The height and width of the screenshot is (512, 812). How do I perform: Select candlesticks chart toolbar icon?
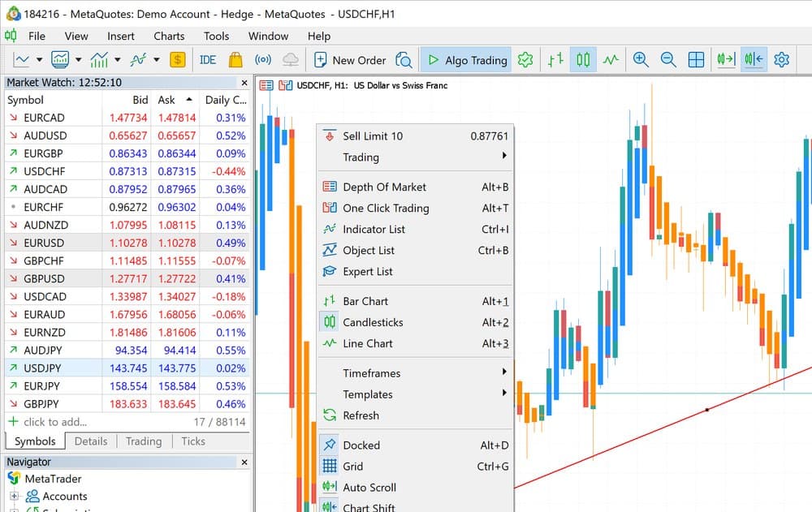583,60
